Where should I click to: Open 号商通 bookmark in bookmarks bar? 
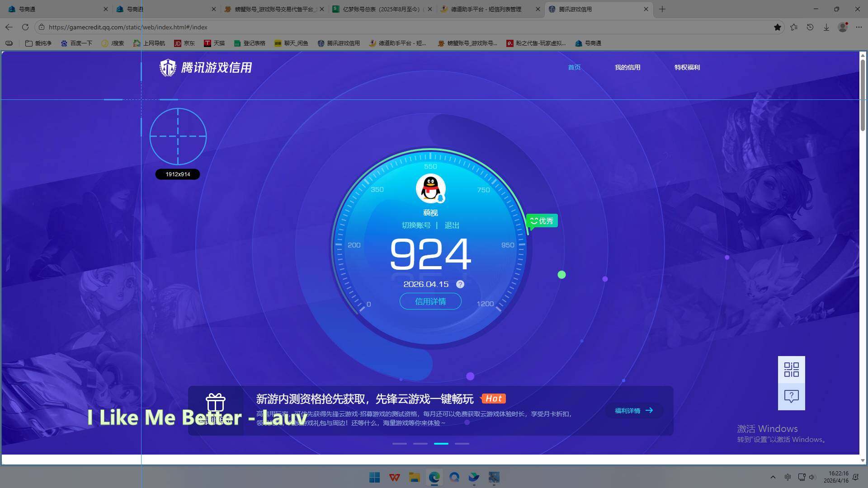[588, 43]
